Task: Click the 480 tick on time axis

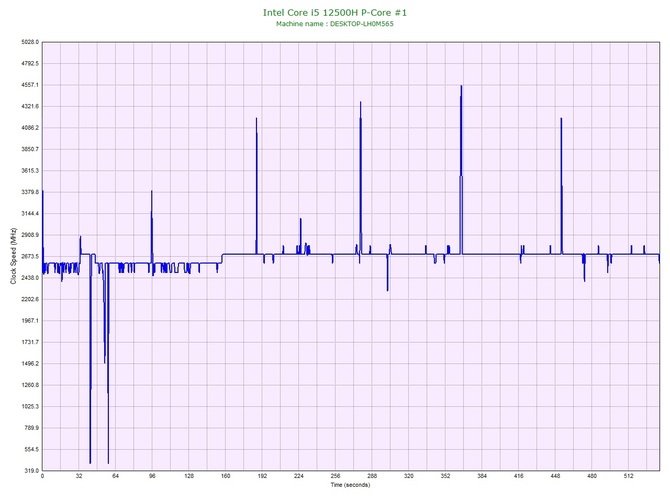Action: [592, 476]
